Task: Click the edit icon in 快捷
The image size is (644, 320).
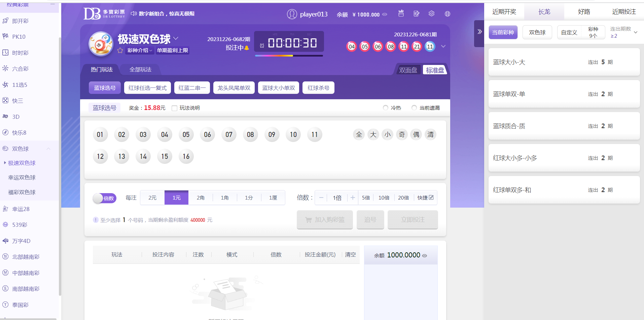Action: tap(431, 198)
